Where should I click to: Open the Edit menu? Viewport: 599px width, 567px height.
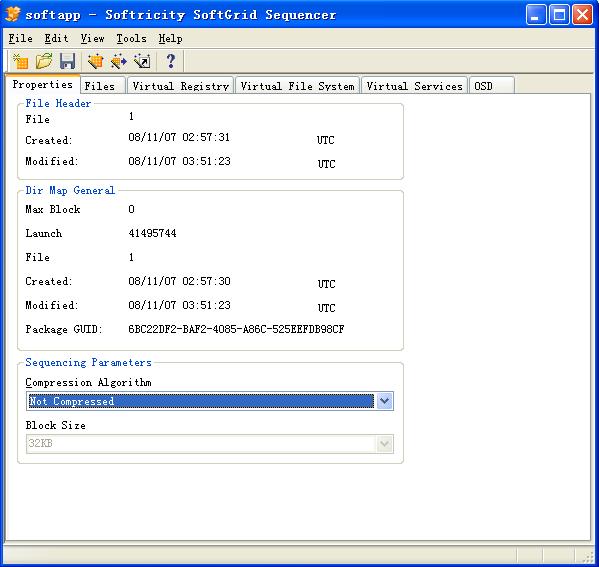(56, 39)
